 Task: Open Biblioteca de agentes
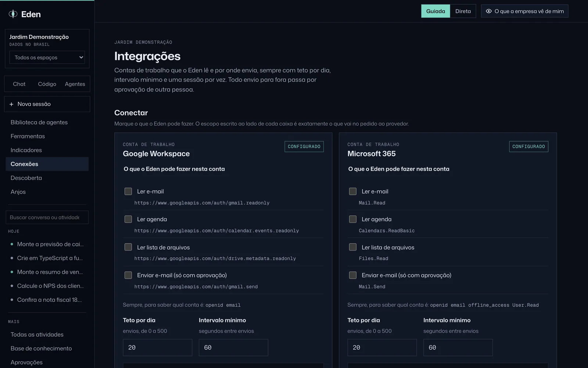tap(47, 122)
